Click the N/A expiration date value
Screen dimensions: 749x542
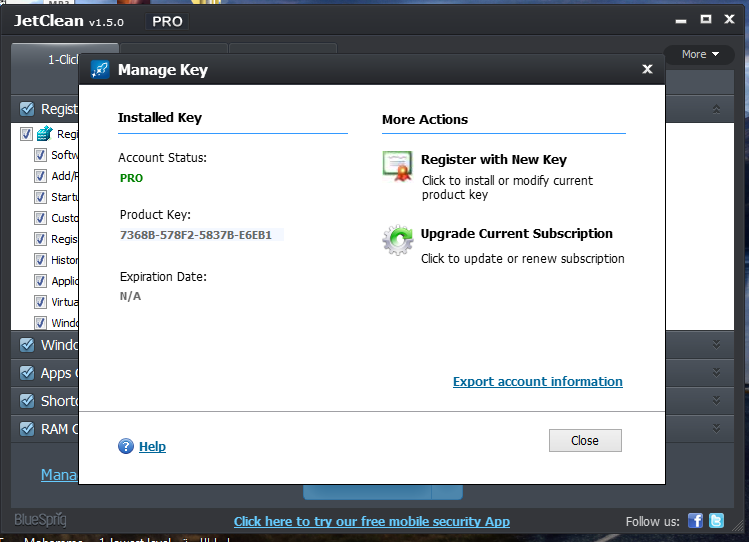pyautogui.click(x=130, y=296)
